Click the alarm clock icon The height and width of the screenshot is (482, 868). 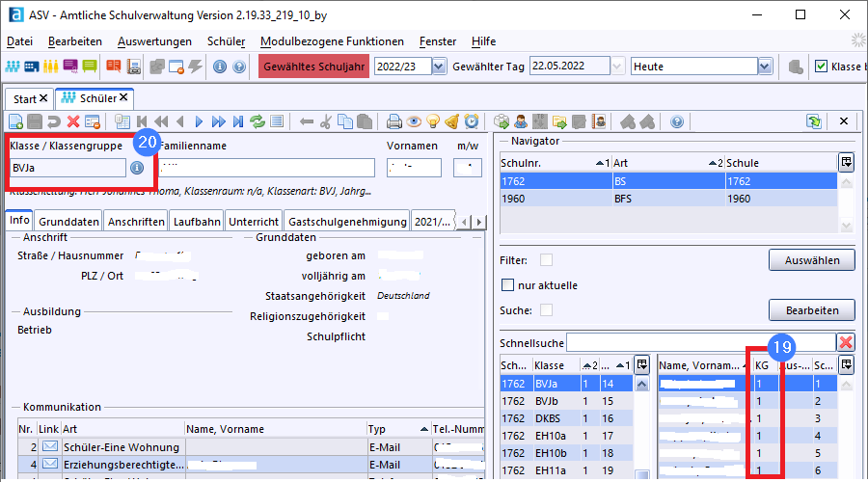[472, 121]
